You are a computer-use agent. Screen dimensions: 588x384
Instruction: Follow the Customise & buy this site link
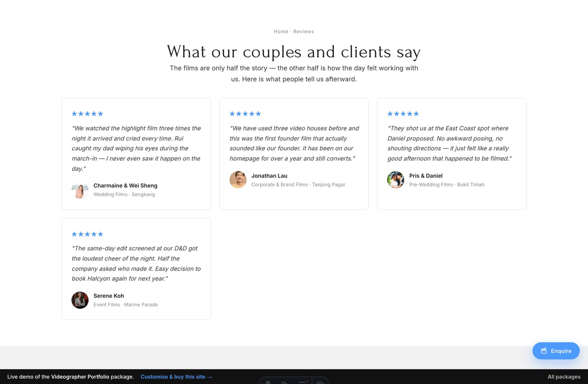coord(176,377)
